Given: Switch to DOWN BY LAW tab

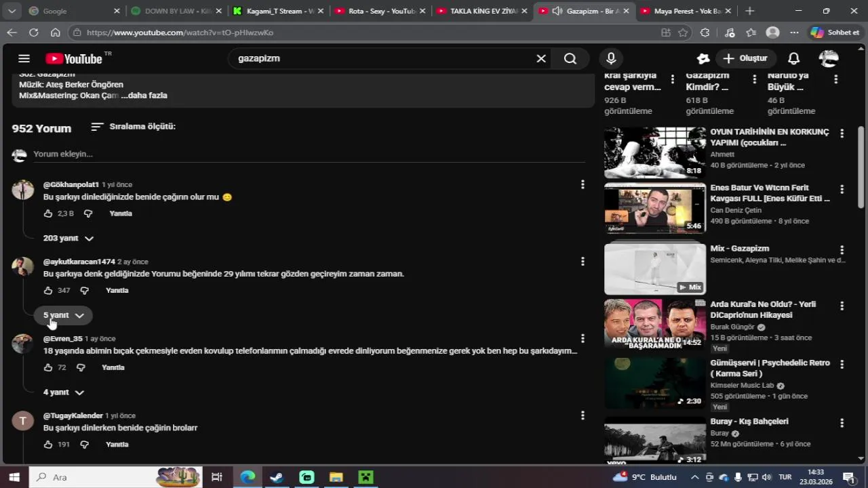Looking at the screenshot, I should pyautogui.click(x=176, y=11).
